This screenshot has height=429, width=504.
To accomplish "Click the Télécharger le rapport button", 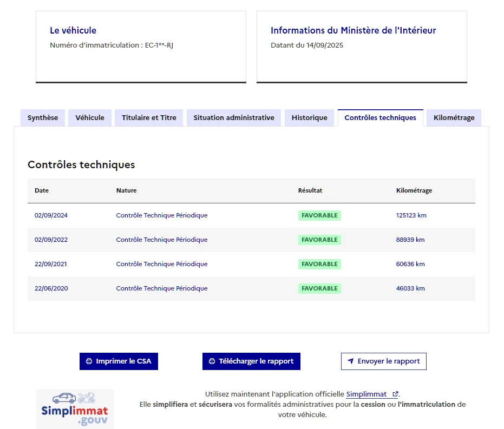I will pos(251,361).
